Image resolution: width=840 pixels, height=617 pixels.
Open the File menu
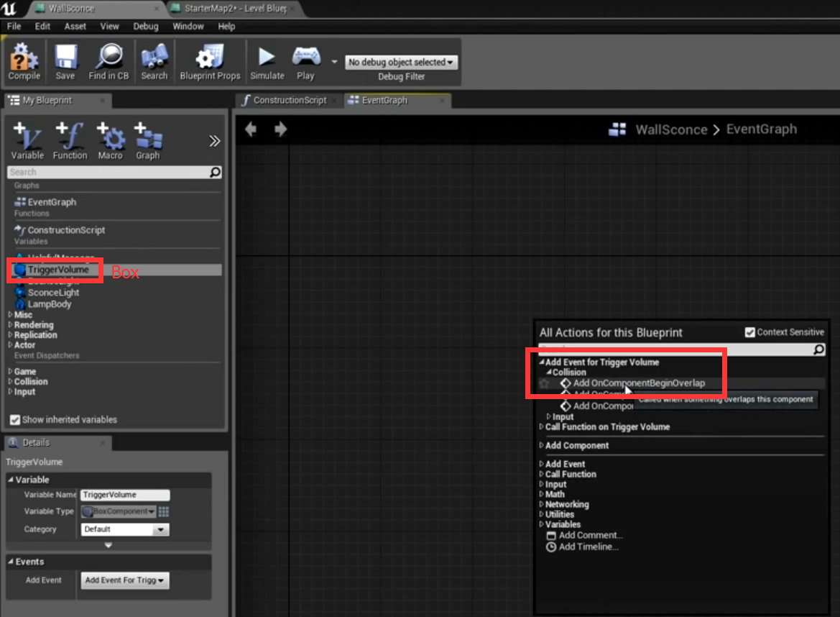pos(14,27)
